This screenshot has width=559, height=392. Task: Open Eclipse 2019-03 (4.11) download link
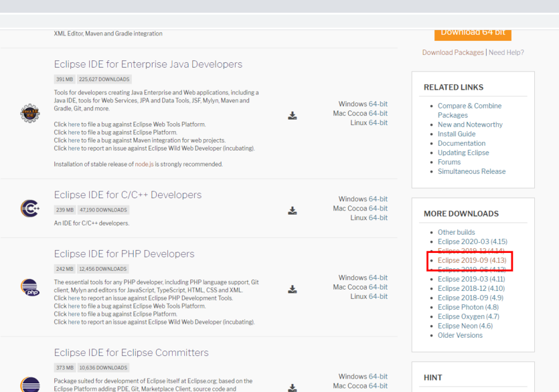[x=471, y=279]
